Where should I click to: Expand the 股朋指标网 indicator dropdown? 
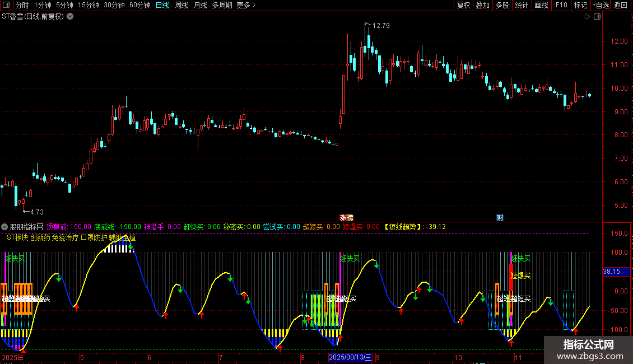pyautogui.click(x=5, y=227)
